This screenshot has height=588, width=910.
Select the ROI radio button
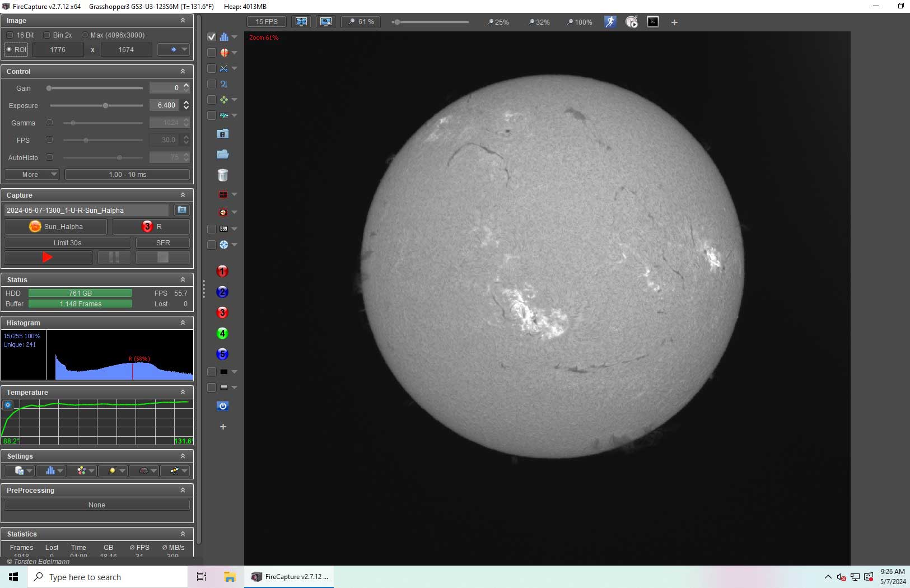coord(9,50)
